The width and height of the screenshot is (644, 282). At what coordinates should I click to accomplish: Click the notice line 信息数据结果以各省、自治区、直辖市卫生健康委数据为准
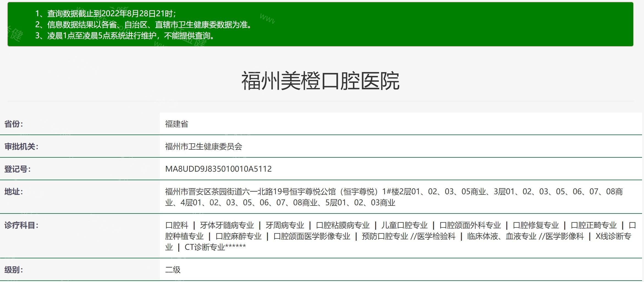[x=144, y=25]
